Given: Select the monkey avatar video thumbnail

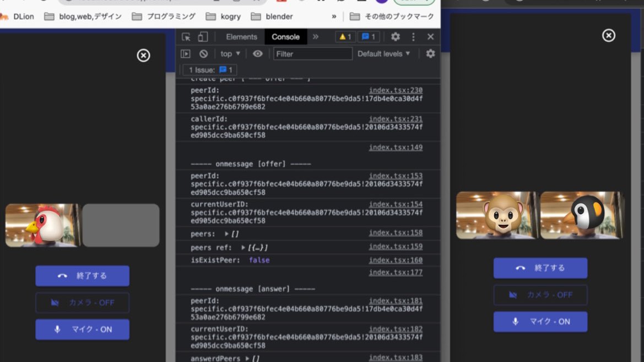Looking at the screenshot, I should coord(497,215).
